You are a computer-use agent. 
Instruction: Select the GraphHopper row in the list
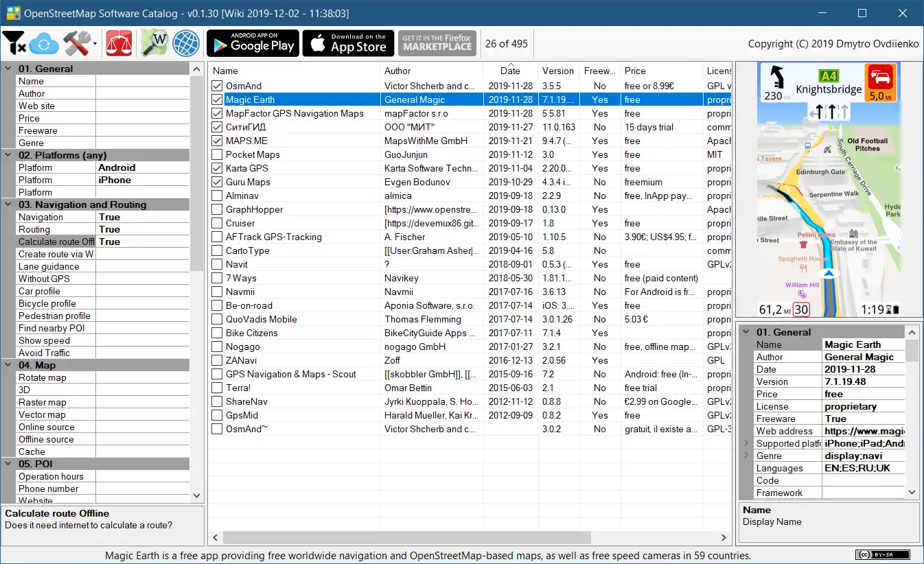470,209
